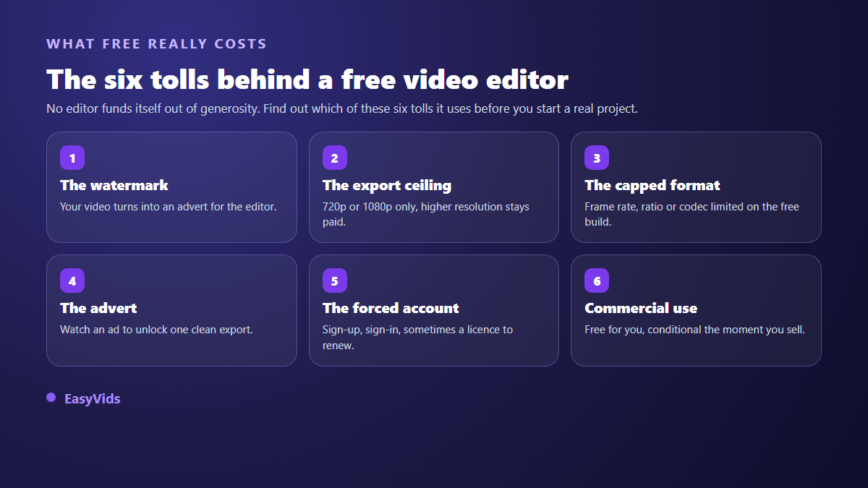Click text 'Your video turns into an advert'

169,207
